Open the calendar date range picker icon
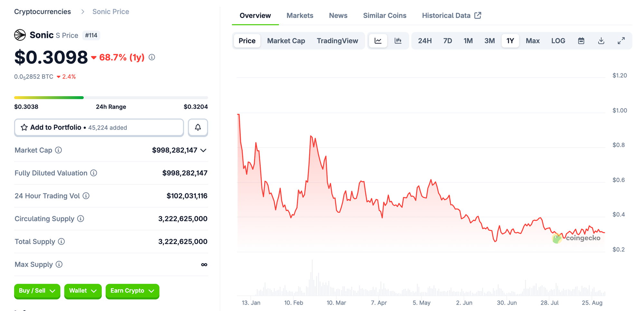 pos(581,41)
